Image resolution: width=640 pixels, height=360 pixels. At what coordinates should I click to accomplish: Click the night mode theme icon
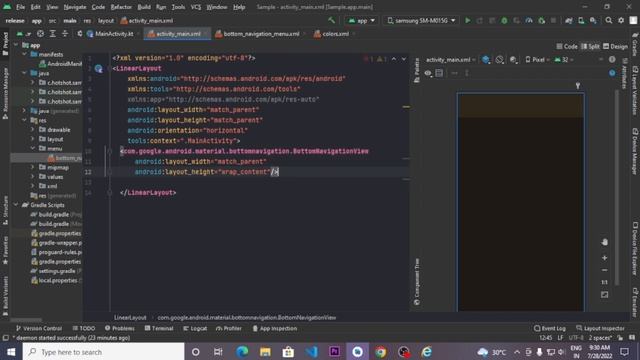(x=513, y=60)
